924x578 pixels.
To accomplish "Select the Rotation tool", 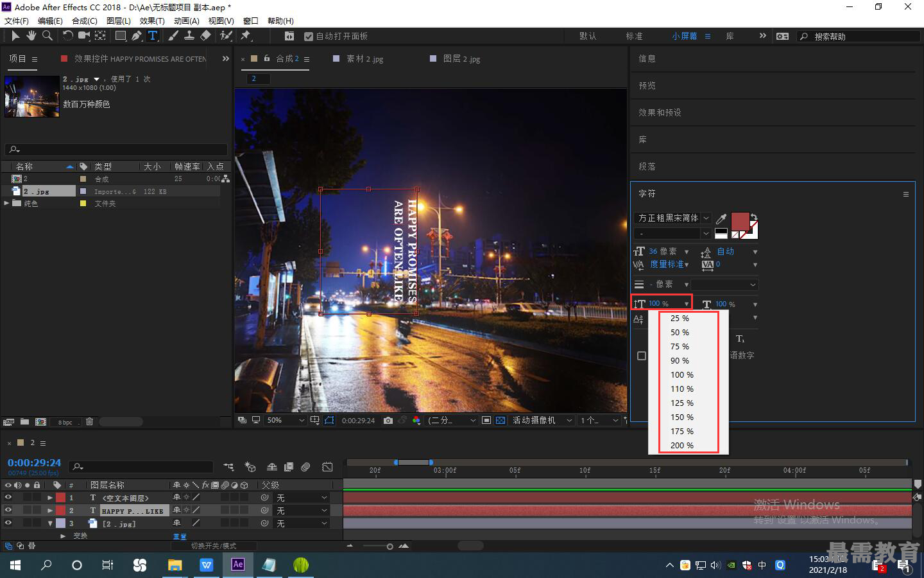I will (x=67, y=36).
